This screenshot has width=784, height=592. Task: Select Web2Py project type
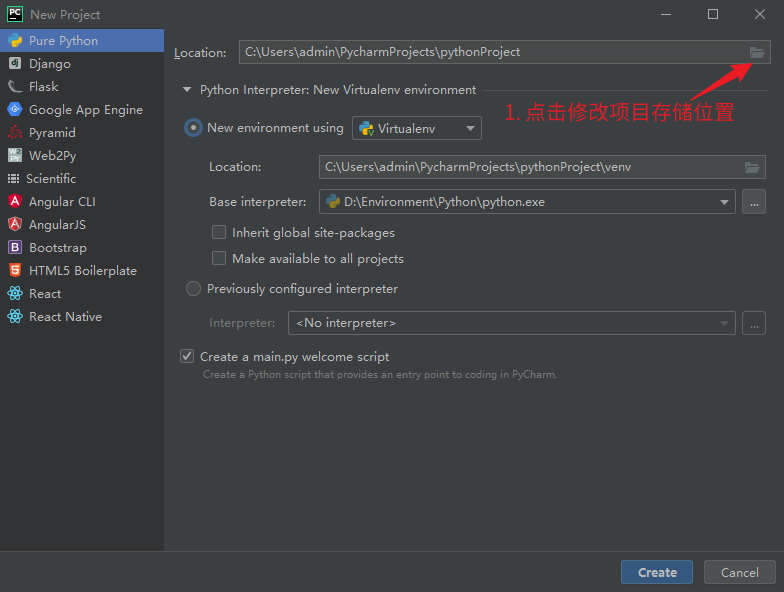click(x=52, y=156)
